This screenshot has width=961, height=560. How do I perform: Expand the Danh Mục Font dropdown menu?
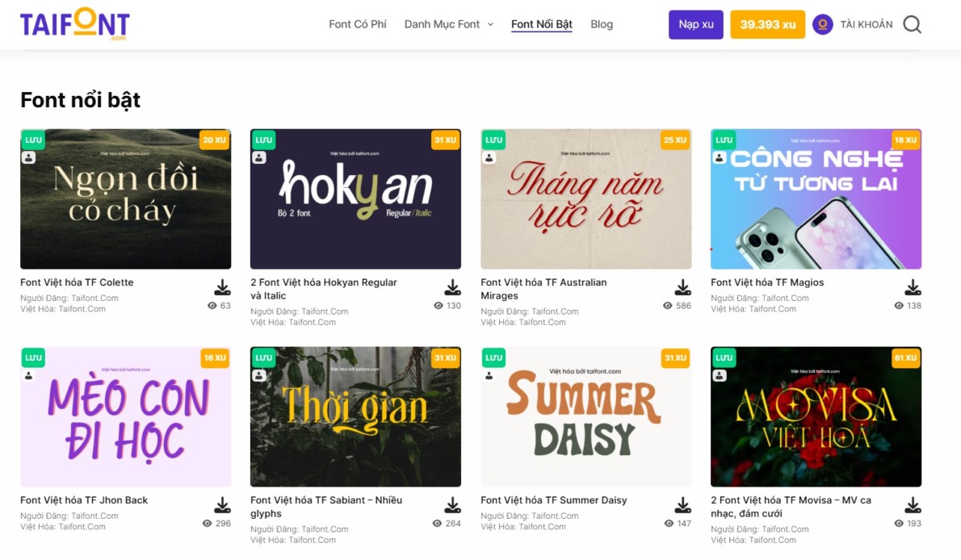pyautogui.click(x=449, y=24)
